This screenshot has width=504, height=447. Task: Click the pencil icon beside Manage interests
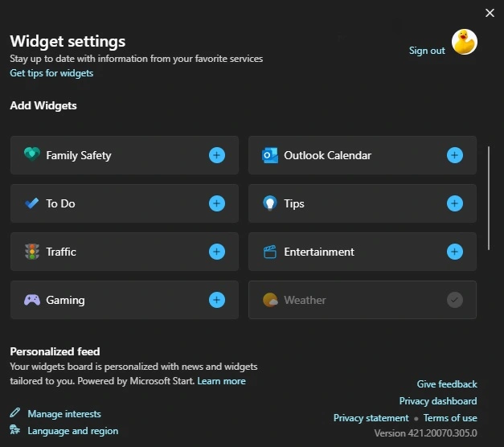point(14,412)
